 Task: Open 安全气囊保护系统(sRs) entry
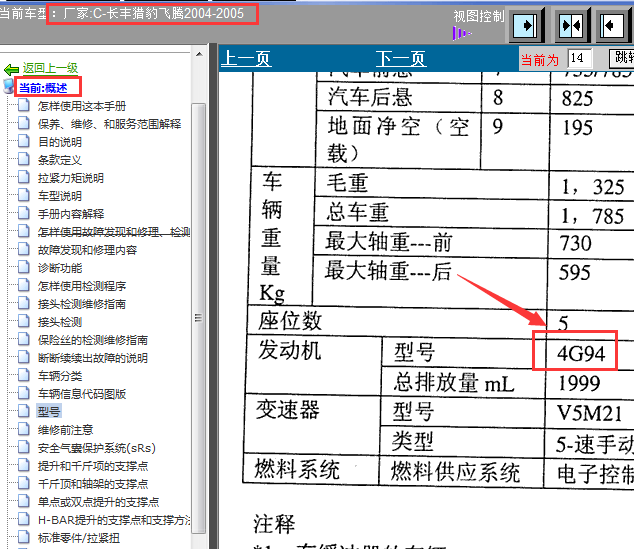(97, 448)
